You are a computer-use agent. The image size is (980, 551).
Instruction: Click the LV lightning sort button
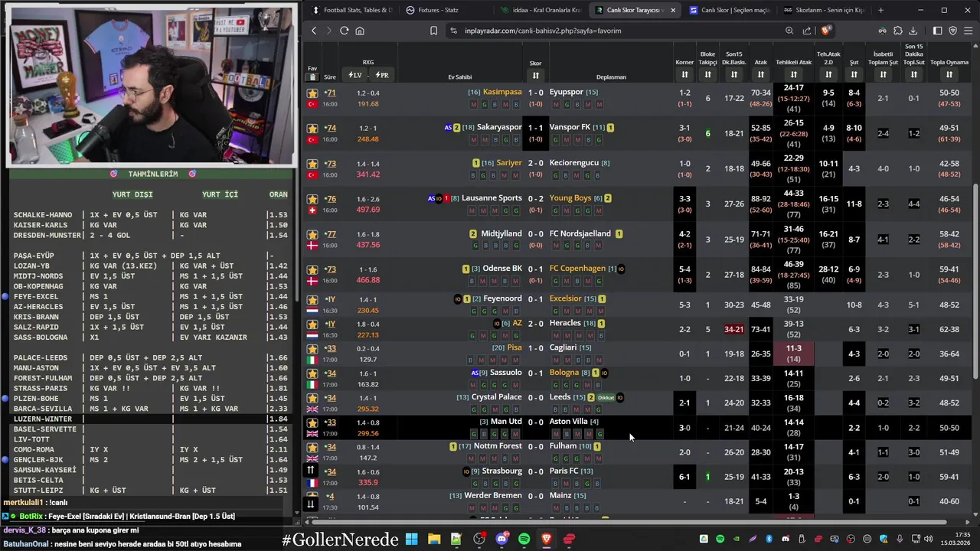pos(354,75)
